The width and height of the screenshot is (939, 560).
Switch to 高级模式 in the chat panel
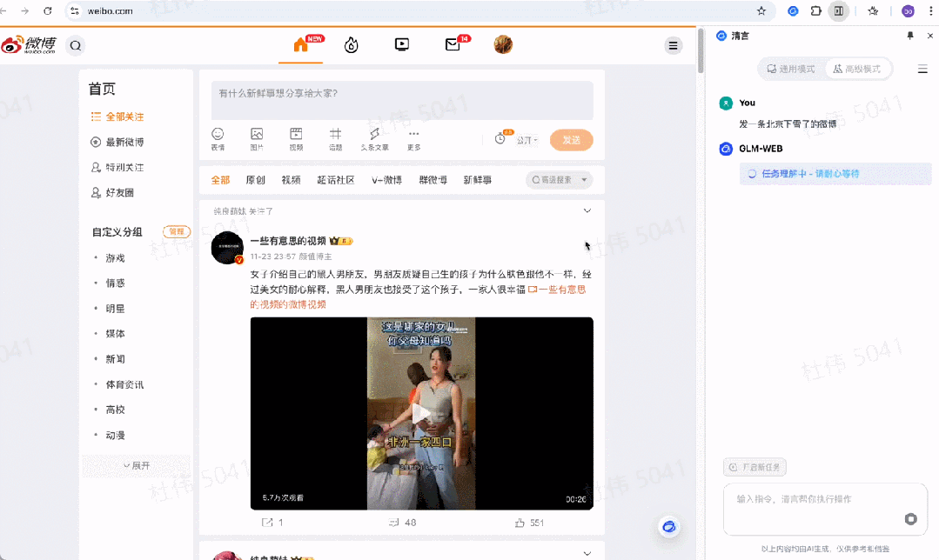[857, 68]
